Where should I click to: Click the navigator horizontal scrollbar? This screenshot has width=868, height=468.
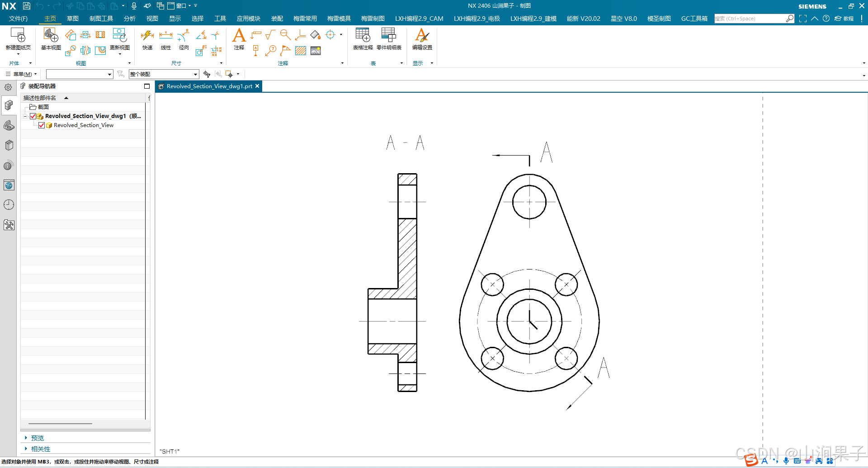click(x=60, y=424)
